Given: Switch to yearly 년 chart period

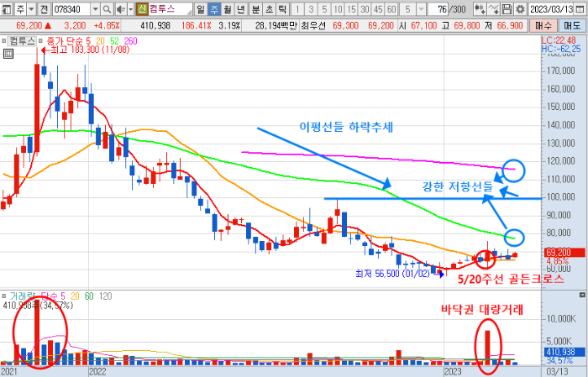Looking at the screenshot, I should [241, 9].
